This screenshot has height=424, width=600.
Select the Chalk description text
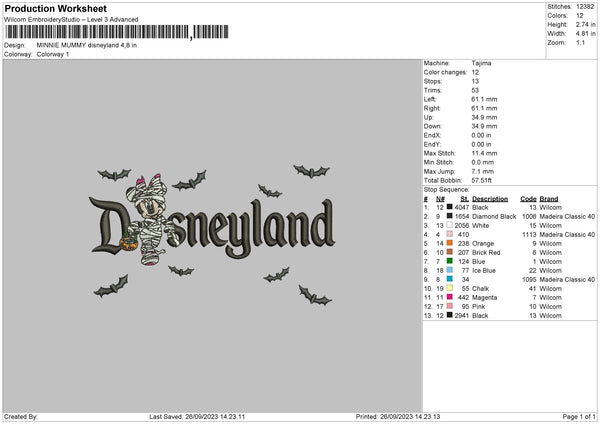point(480,289)
